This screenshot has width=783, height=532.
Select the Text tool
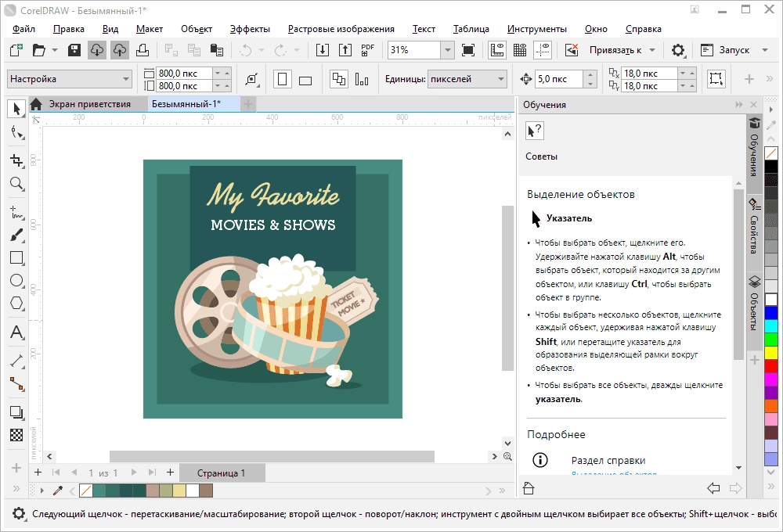point(16,332)
